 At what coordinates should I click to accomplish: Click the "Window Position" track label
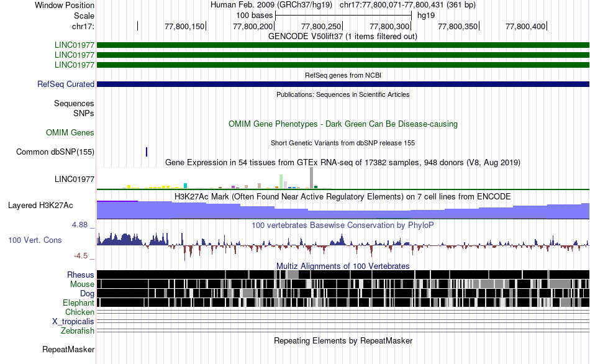click(65, 5)
